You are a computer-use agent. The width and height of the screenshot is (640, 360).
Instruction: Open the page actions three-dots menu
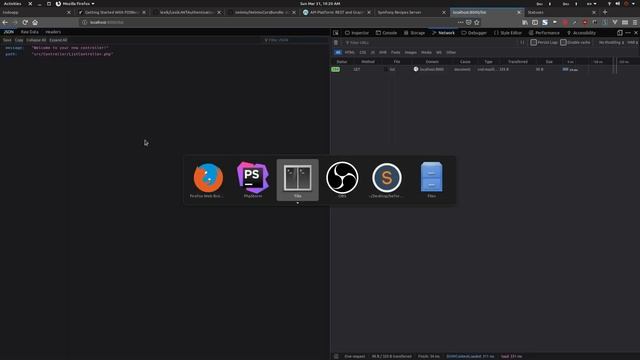460,22
